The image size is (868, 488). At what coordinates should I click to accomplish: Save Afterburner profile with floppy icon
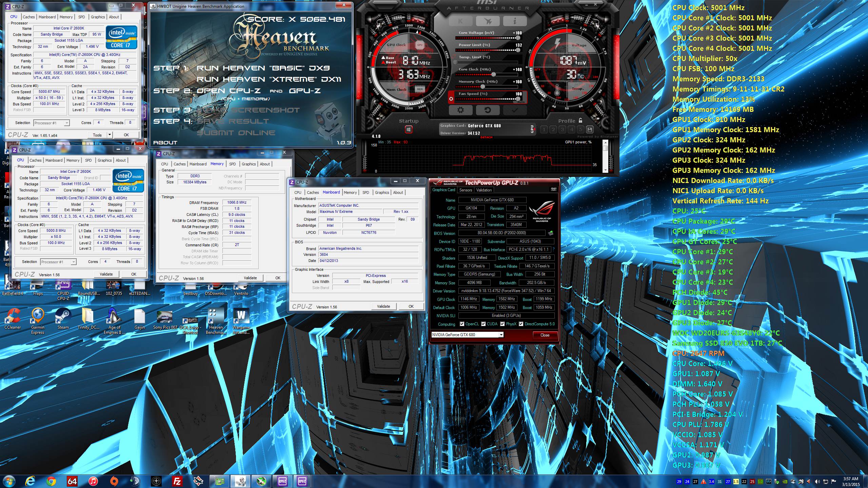(590, 129)
